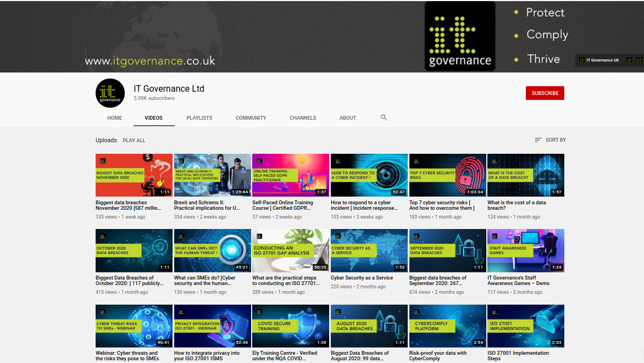Click title 'Biggest Data Breaches of October 2020'
Viewport: 644px width, 363px height.
coord(129,281)
